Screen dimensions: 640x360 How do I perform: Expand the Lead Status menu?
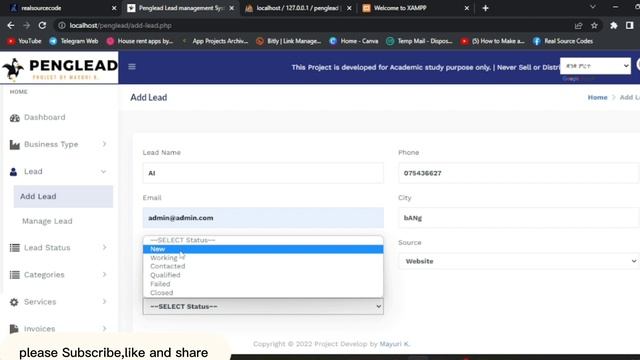[104, 247]
